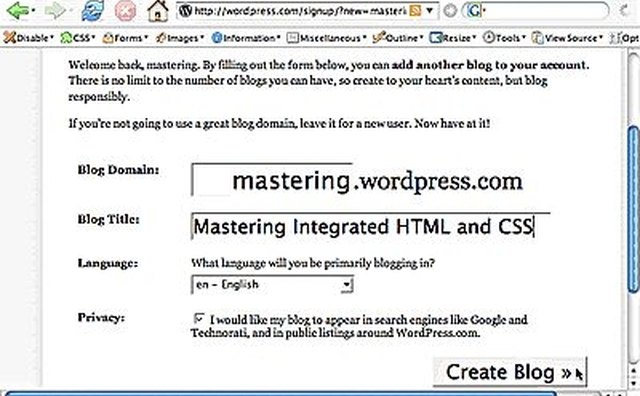Open the en - English language dropdown
This screenshot has height=396, width=640.
pos(272,285)
